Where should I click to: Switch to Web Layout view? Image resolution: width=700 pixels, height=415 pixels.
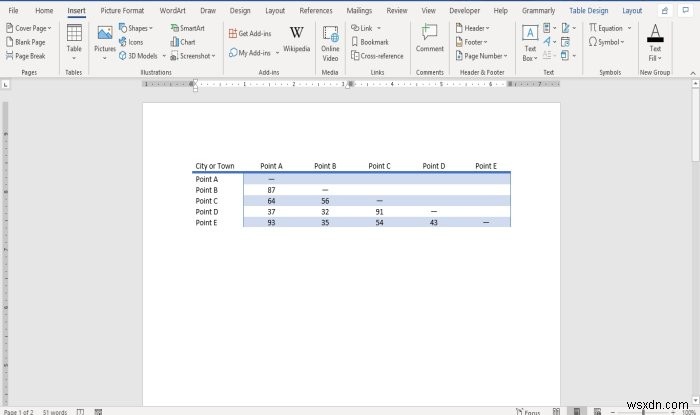pyautogui.click(x=597, y=411)
